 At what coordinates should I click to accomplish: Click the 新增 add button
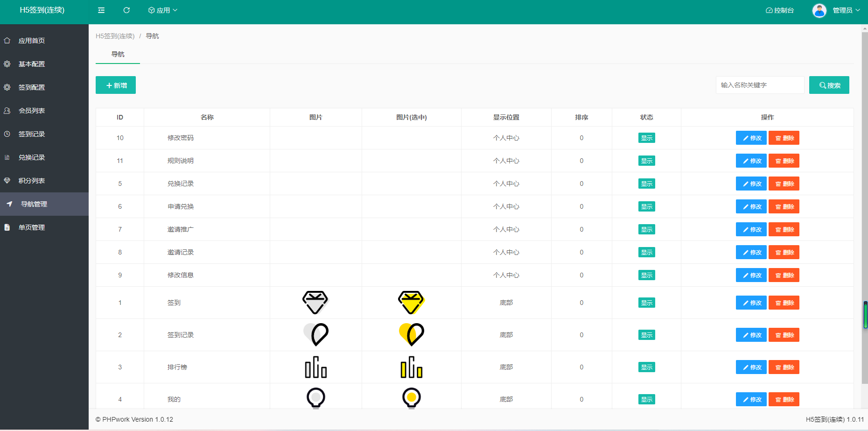pyautogui.click(x=116, y=85)
